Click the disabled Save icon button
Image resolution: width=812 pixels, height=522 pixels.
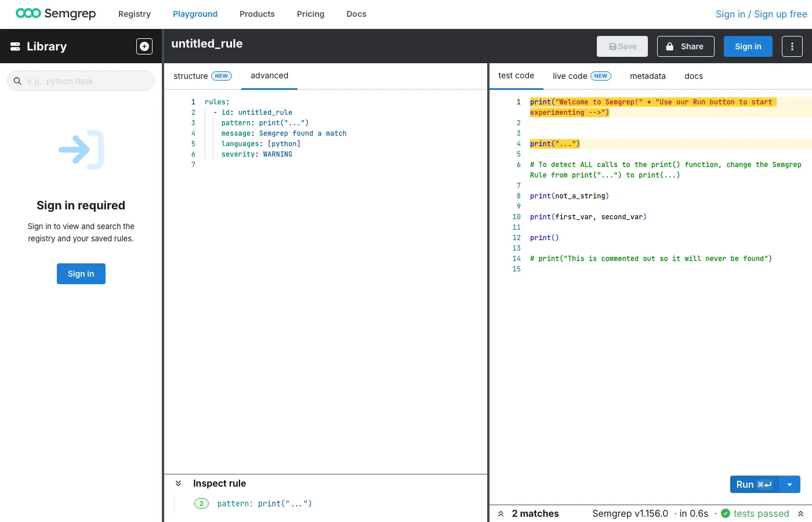[x=613, y=46]
